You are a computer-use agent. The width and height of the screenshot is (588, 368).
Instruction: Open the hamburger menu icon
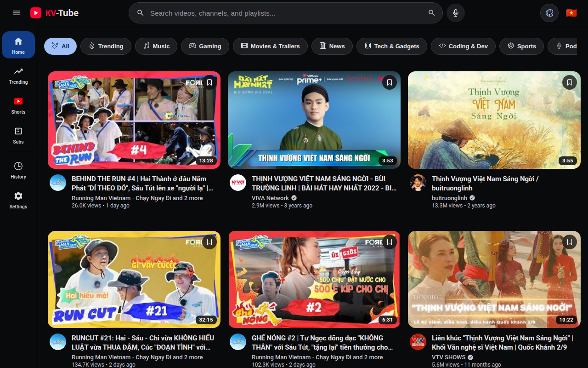pyautogui.click(x=17, y=13)
